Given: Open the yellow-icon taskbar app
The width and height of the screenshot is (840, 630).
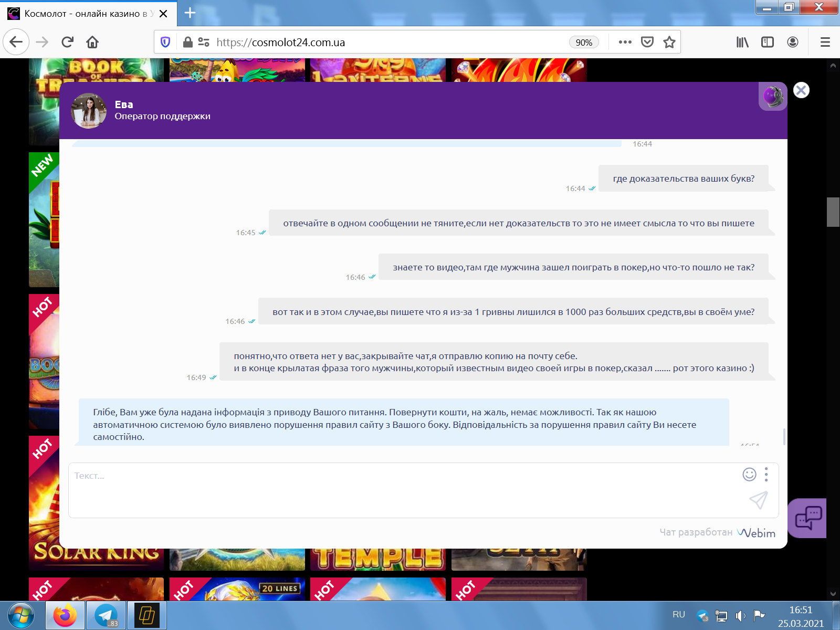Looking at the screenshot, I should (x=147, y=615).
